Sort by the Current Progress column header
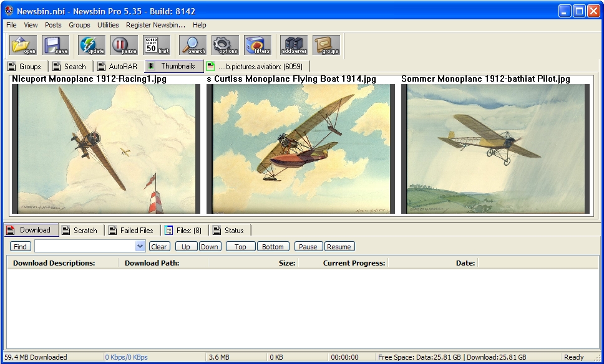 click(343, 263)
